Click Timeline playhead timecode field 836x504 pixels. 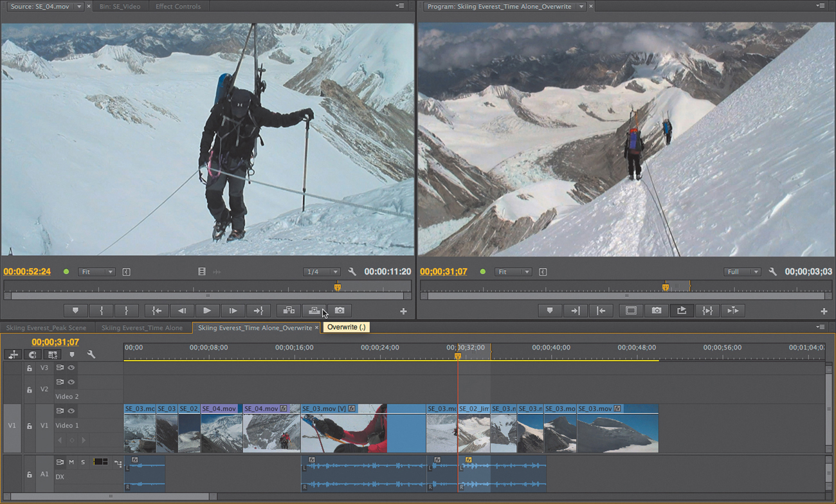[x=55, y=342]
